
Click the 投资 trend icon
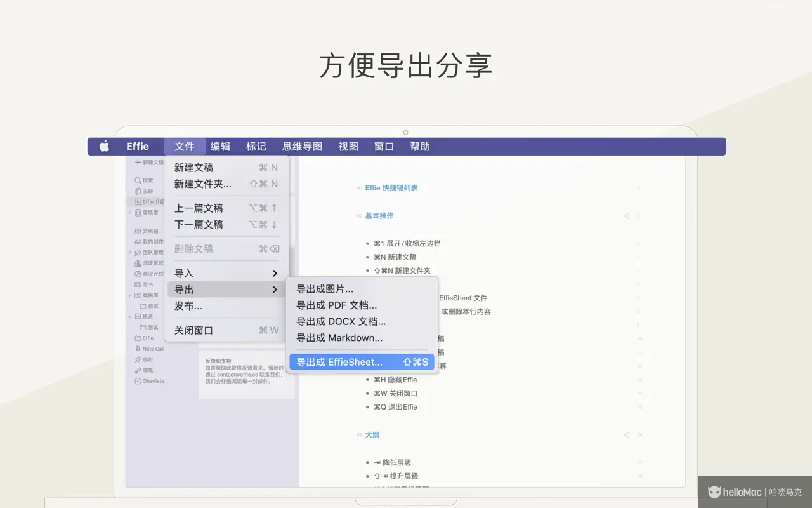point(138,316)
